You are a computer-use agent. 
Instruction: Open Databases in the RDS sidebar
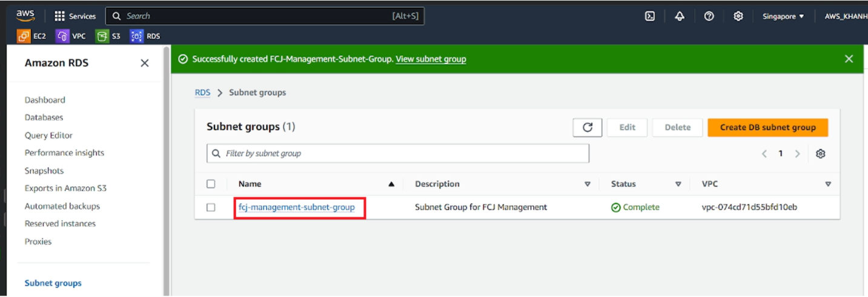pos(44,117)
